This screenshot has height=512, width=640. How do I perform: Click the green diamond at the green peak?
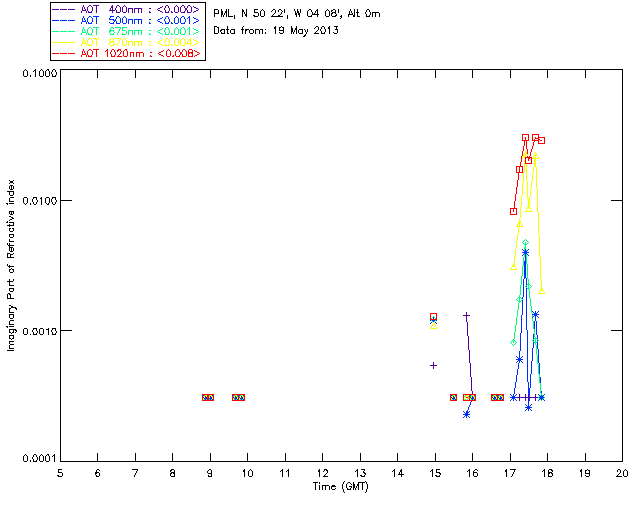(526, 243)
